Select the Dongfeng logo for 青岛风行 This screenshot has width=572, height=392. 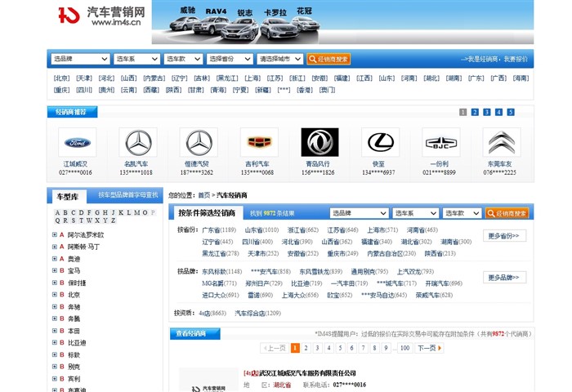(x=319, y=142)
